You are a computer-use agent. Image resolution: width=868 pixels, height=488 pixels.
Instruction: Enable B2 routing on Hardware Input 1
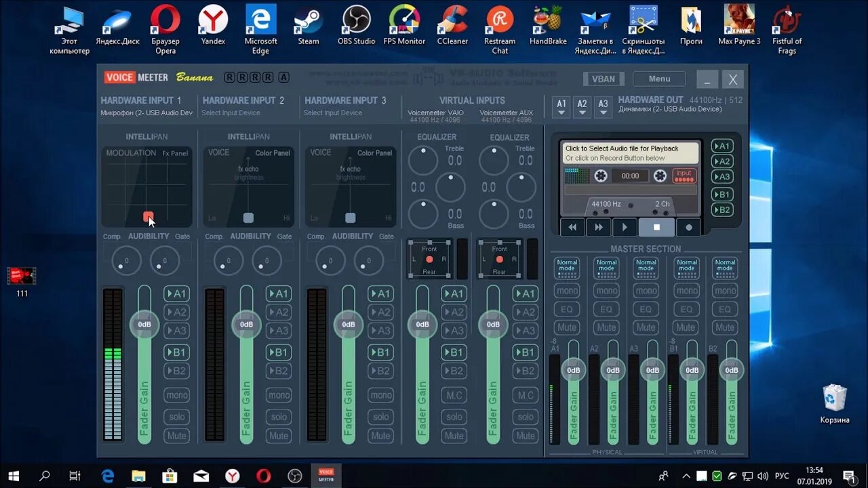pyautogui.click(x=177, y=371)
